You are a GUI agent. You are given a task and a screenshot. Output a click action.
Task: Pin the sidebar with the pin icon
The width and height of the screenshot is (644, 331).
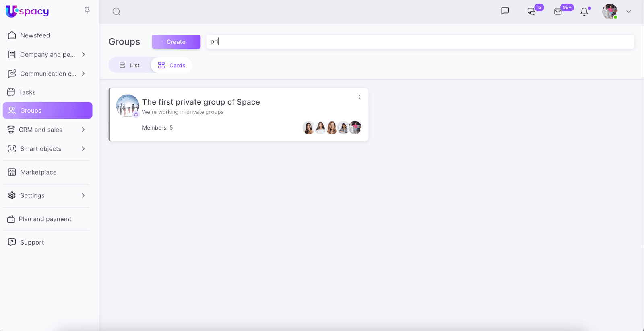(87, 10)
